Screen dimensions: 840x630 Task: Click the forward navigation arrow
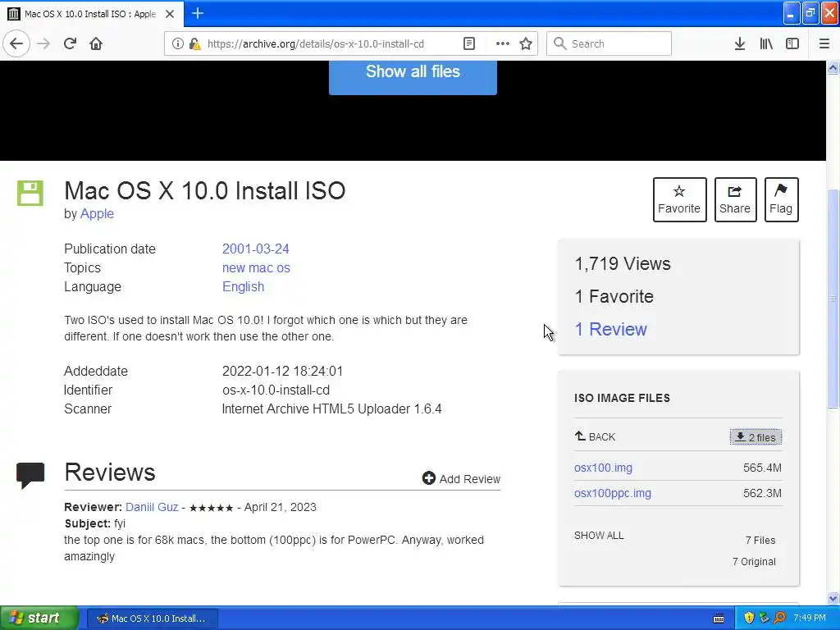(x=43, y=43)
